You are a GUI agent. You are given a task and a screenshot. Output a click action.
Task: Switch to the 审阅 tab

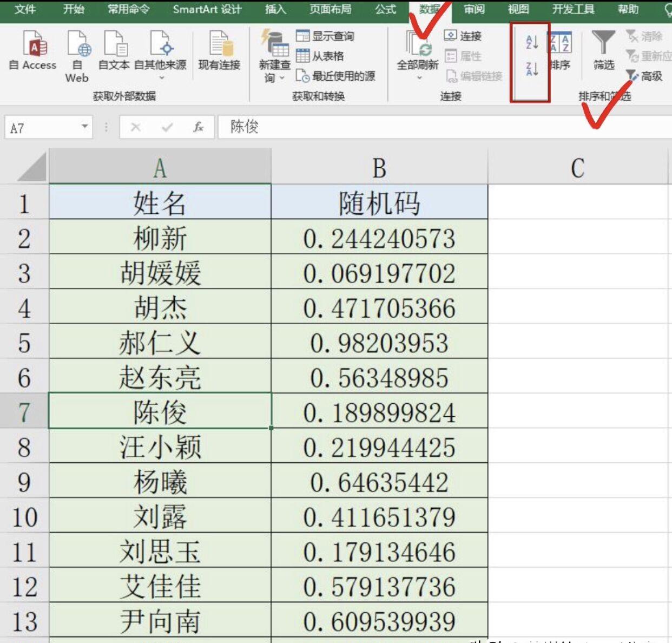(475, 9)
